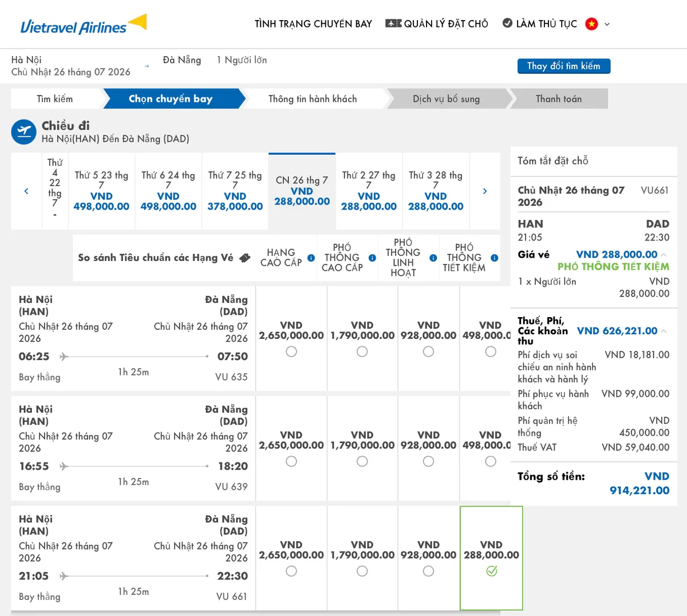Click Thay đổi tìm kiếm button
The width and height of the screenshot is (687, 616).
tap(564, 66)
